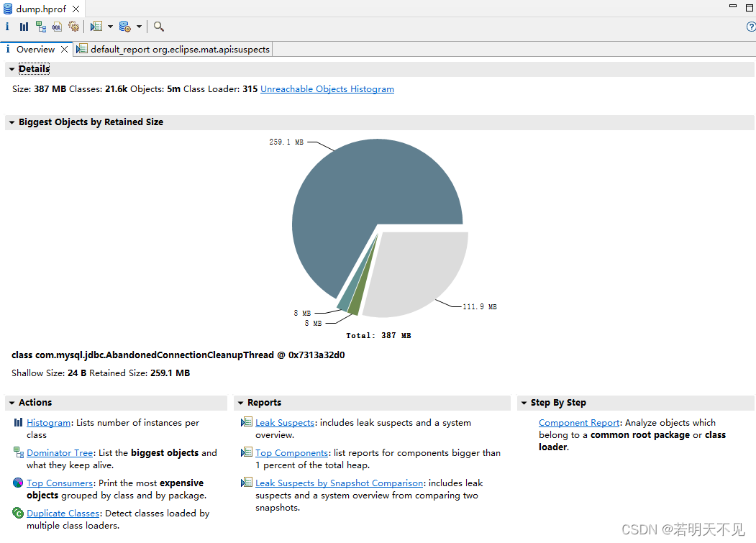Open the Unreachable Objects Histogram link
The width and height of the screenshot is (756, 543).
click(x=327, y=88)
